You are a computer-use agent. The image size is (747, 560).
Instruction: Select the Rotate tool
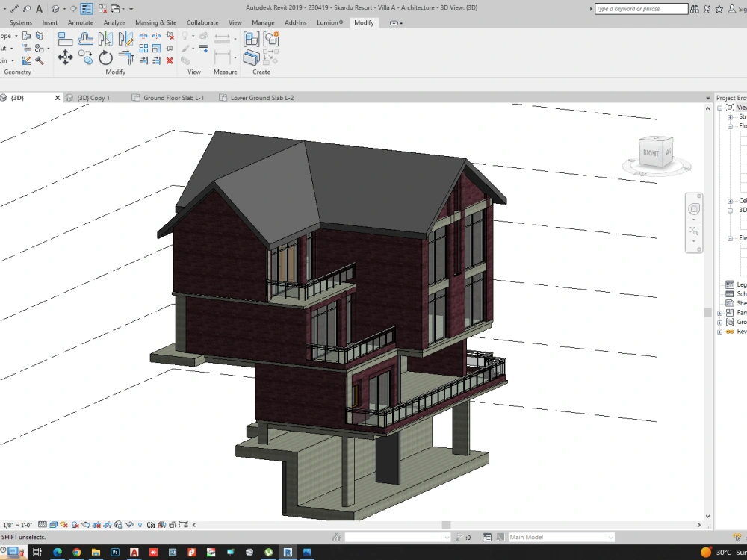click(x=105, y=58)
